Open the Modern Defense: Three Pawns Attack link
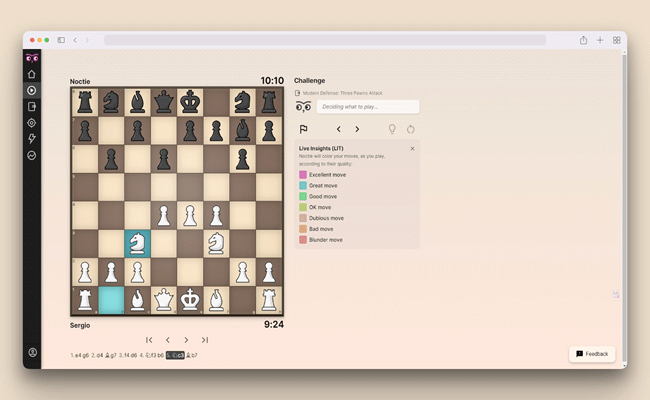The image size is (650, 400). pyautogui.click(x=342, y=93)
